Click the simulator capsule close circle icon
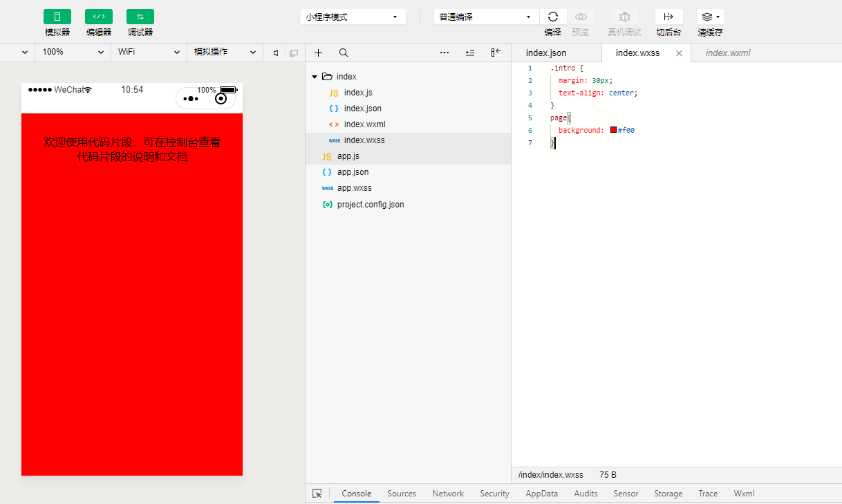Image resolution: width=842 pixels, height=504 pixels. (x=221, y=99)
